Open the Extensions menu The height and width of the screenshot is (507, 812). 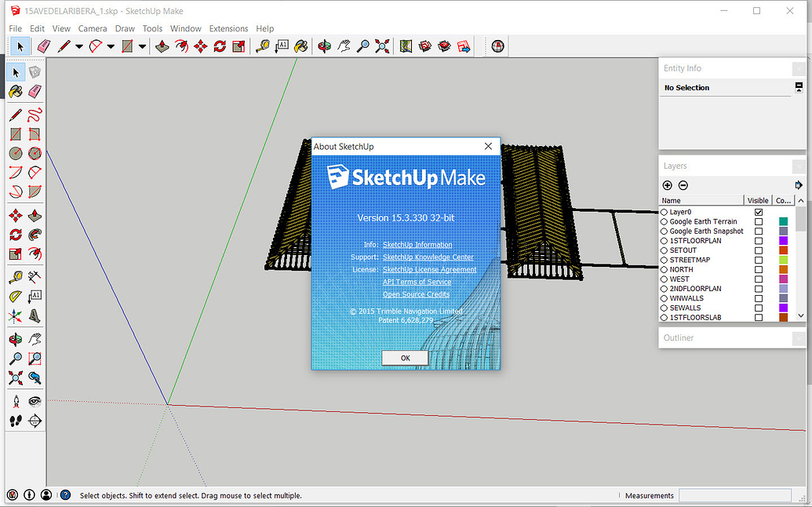[x=228, y=28]
